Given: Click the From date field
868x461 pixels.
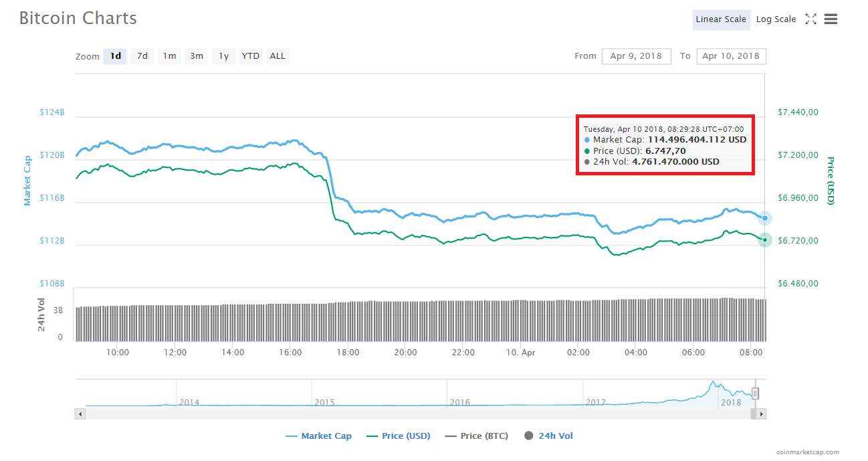Looking at the screenshot, I should point(636,56).
